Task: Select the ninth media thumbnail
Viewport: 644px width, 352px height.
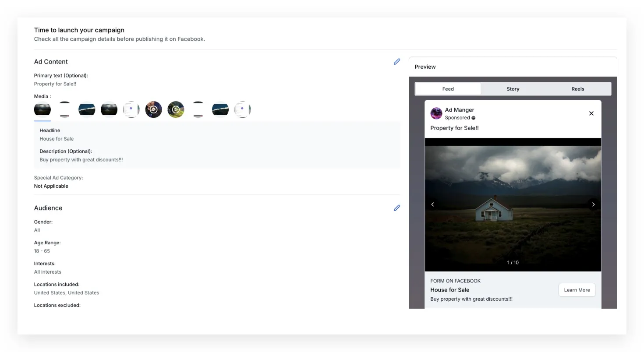Action: click(x=220, y=109)
